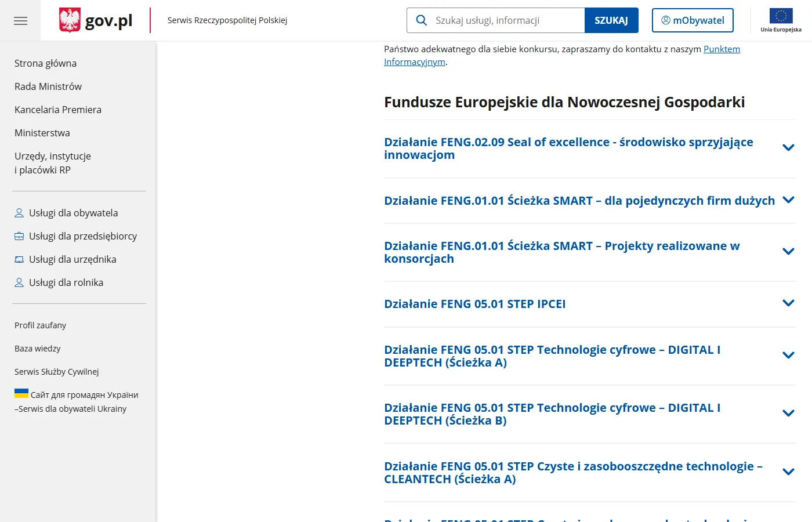
Task: Open Usługi dla przedsiębiorcy label
Action: point(83,236)
